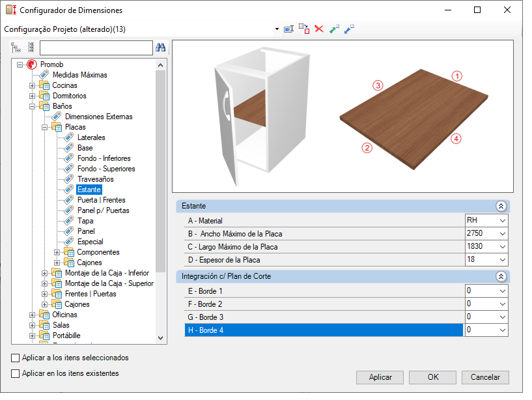Expand the Cocinas tree node
Image resolution: width=532 pixels, height=400 pixels.
[x=32, y=85]
